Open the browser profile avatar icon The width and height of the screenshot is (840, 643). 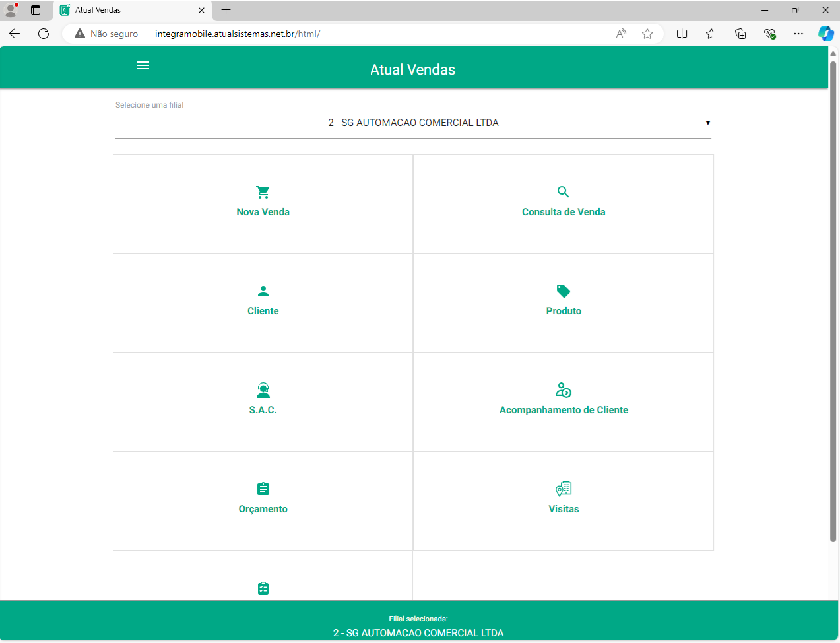pyautogui.click(x=11, y=10)
